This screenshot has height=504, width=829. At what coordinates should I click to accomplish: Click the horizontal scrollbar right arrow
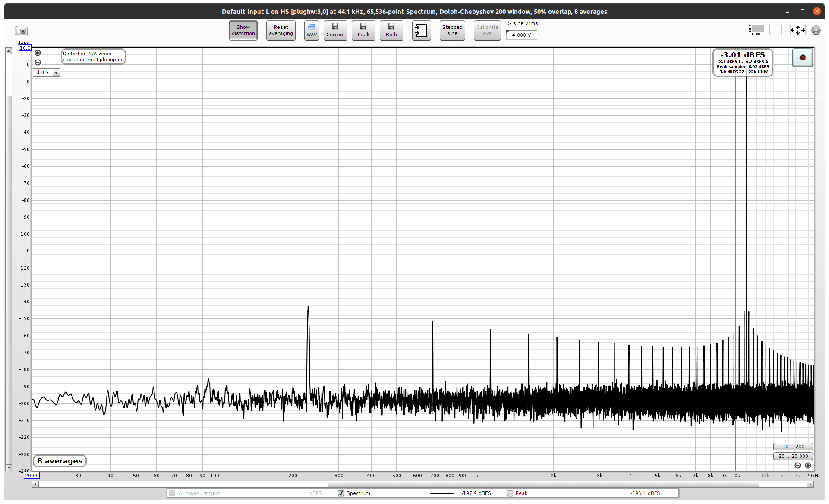click(x=810, y=484)
